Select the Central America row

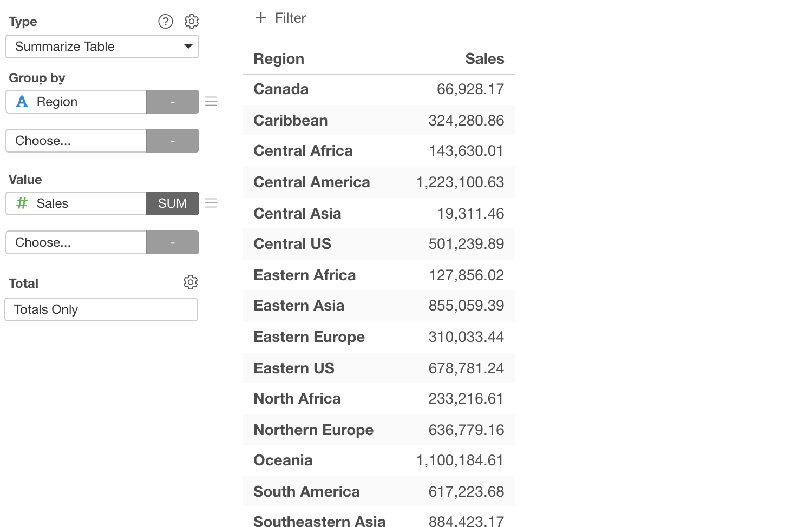(312, 182)
